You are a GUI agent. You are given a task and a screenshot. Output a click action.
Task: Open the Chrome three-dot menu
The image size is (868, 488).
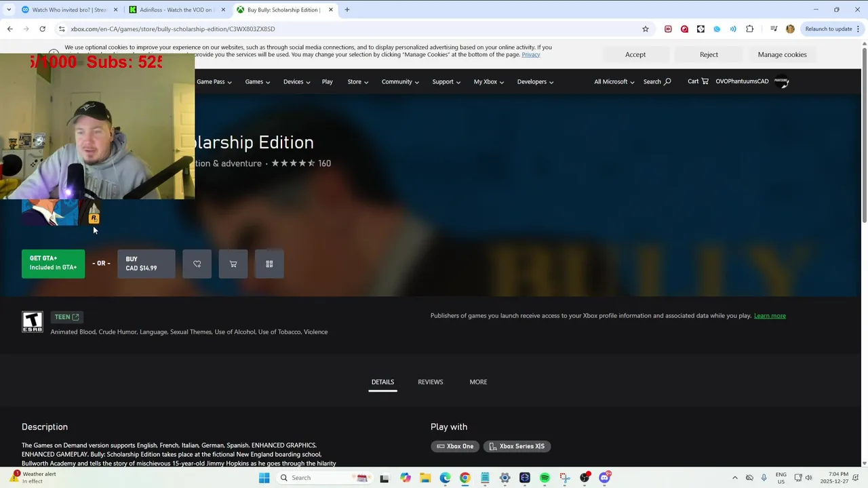(859, 29)
